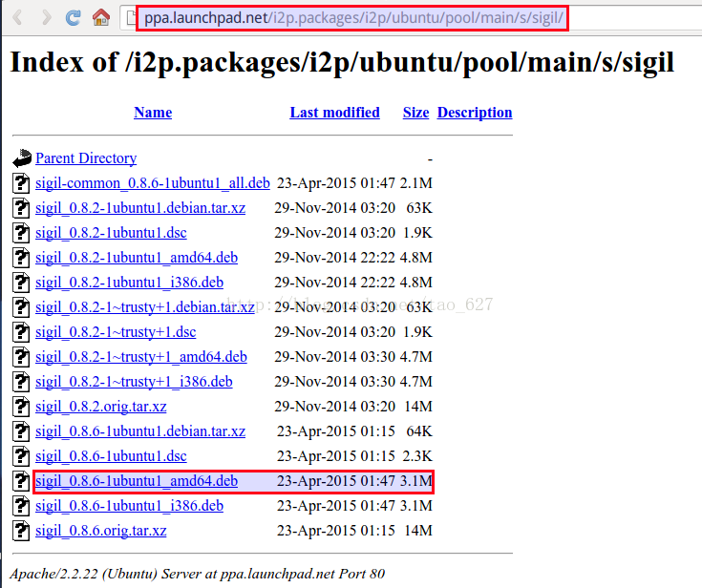Download sigil_0.8.2-1~trusty+1_i386.deb
This screenshot has width=702, height=588.
point(134,382)
